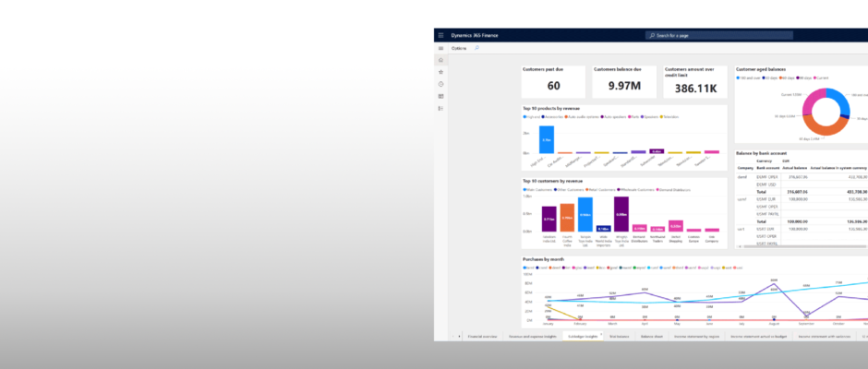Image resolution: width=868 pixels, height=369 pixels.
Task: Click Parts legend item in products chart
Action: pyautogui.click(x=633, y=117)
